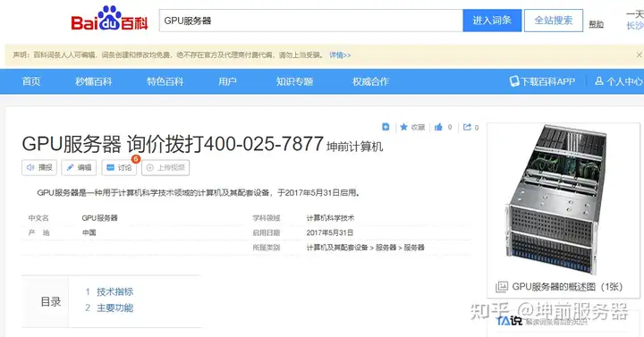
Task: Open the 帮助 link
Action: [x=596, y=25]
